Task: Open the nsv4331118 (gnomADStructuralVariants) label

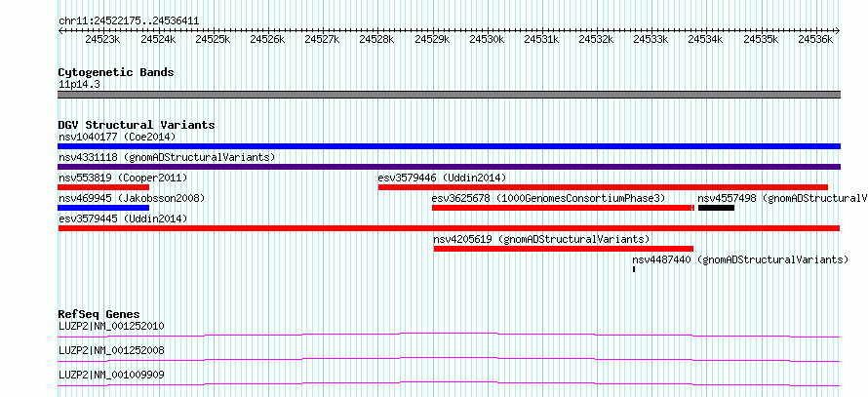Action: pyautogui.click(x=167, y=157)
